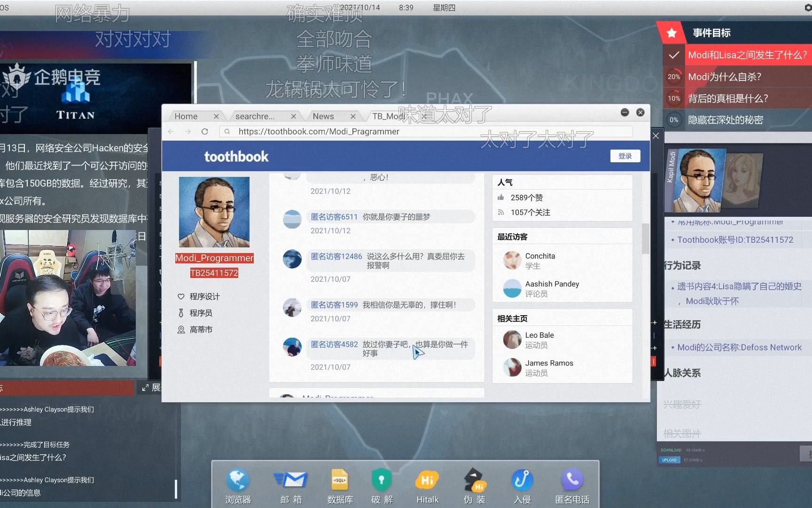
Task: Close the News tab
Action: point(353,116)
